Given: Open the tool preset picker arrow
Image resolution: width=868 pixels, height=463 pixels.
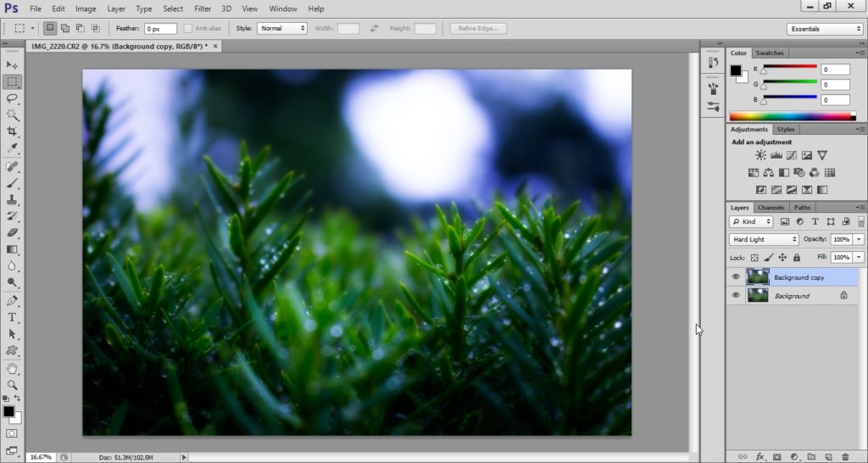Looking at the screenshot, I should tap(32, 28).
